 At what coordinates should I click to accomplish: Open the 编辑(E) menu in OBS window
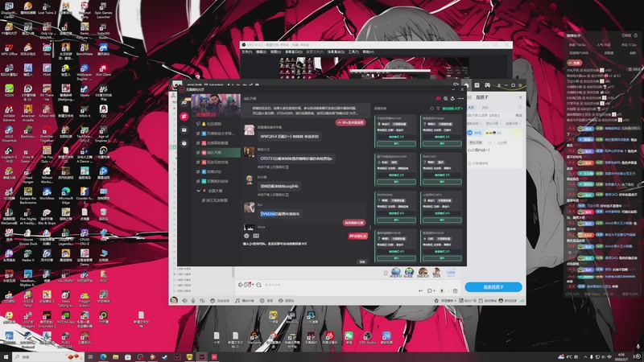tap(261, 52)
